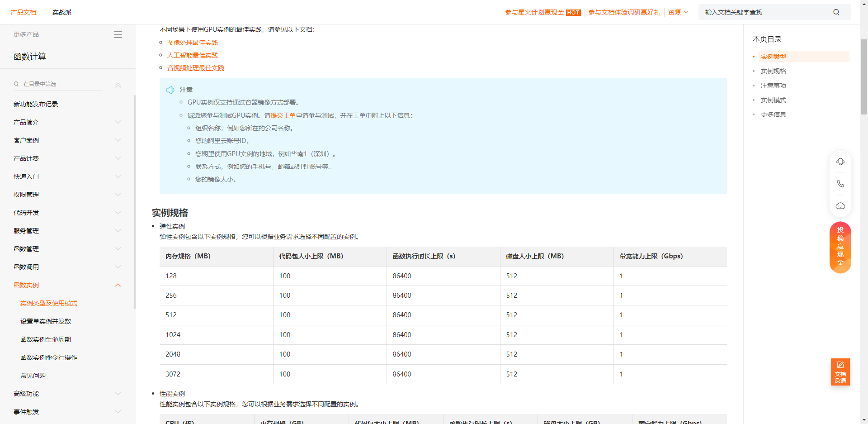
Task: Click 参与文档体验调研赢好礼 link
Action: click(x=624, y=12)
